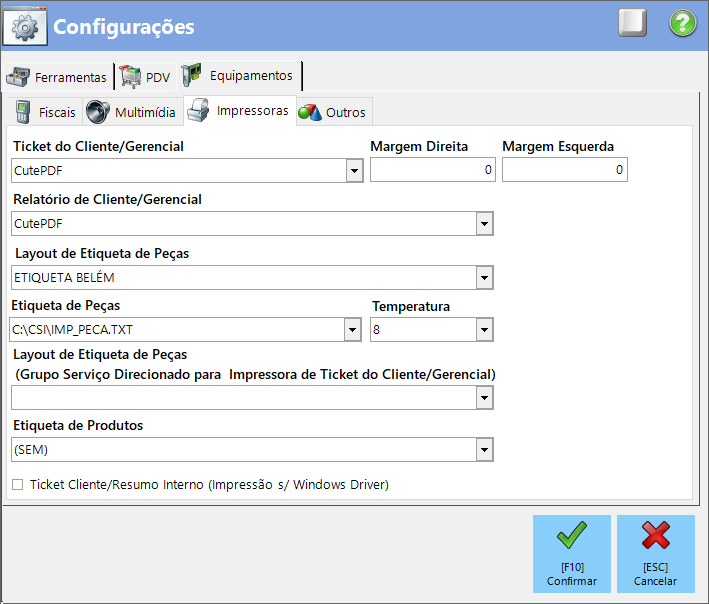Expand Etiqueta de Produtos (SEM) dropdown
Image resolution: width=709 pixels, height=604 pixels.
pyautogui.click(x=484, y=450)
